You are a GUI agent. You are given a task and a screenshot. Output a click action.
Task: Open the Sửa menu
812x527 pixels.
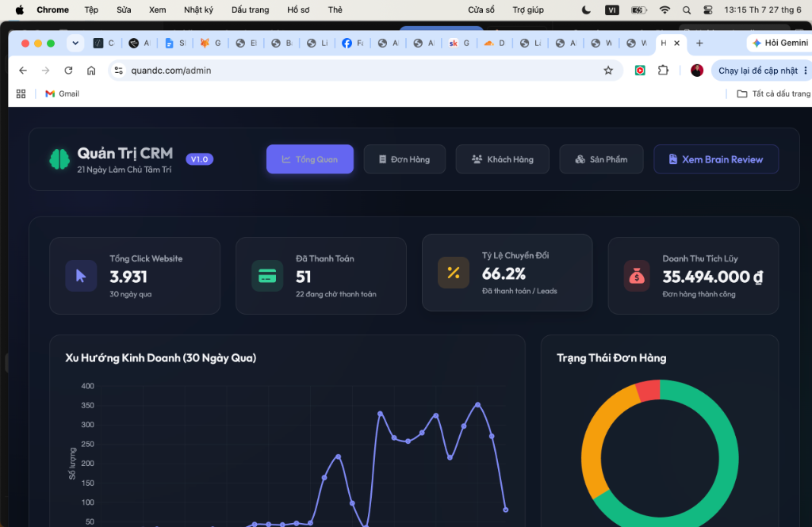[124, 10]
